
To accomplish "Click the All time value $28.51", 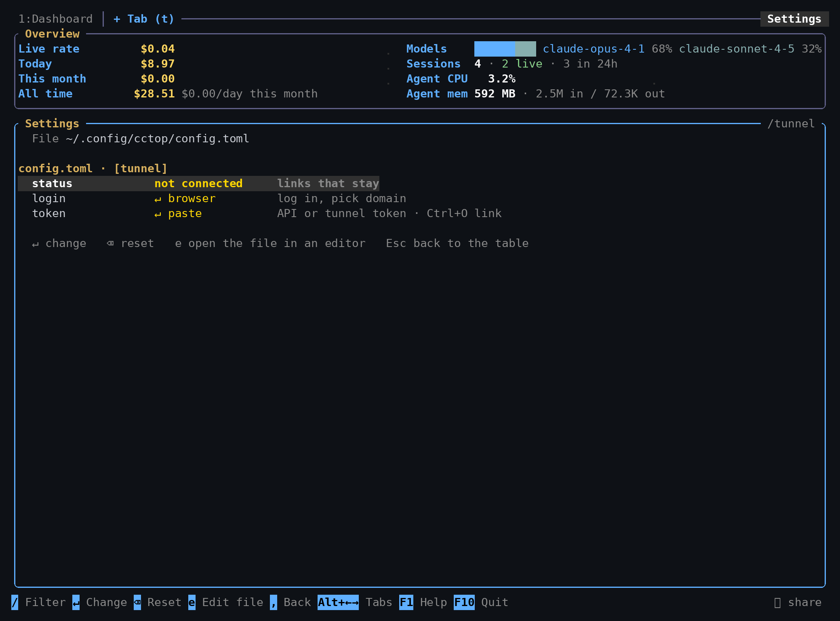I will coord(154,94).
